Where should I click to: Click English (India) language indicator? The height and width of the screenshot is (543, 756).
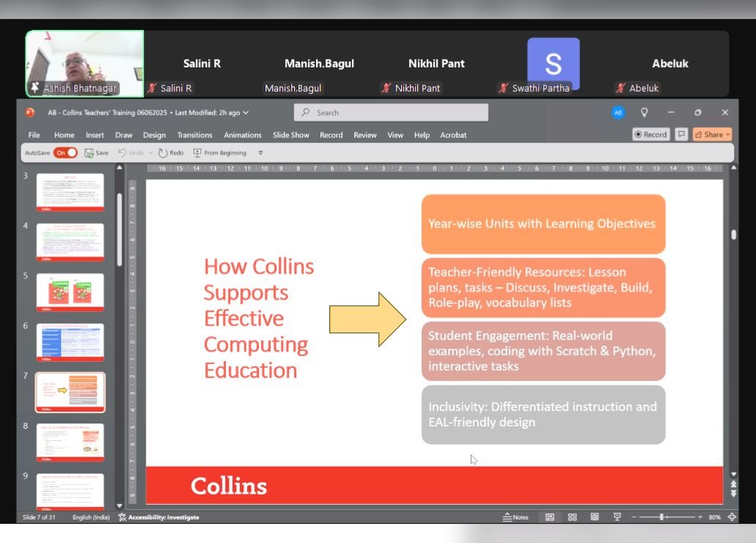tap(91, 517)
